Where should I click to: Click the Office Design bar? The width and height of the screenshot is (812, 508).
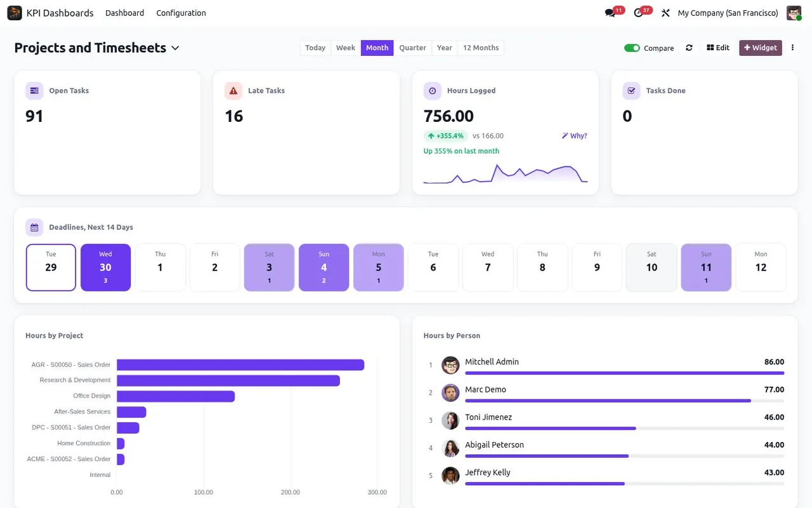point(176,396)
